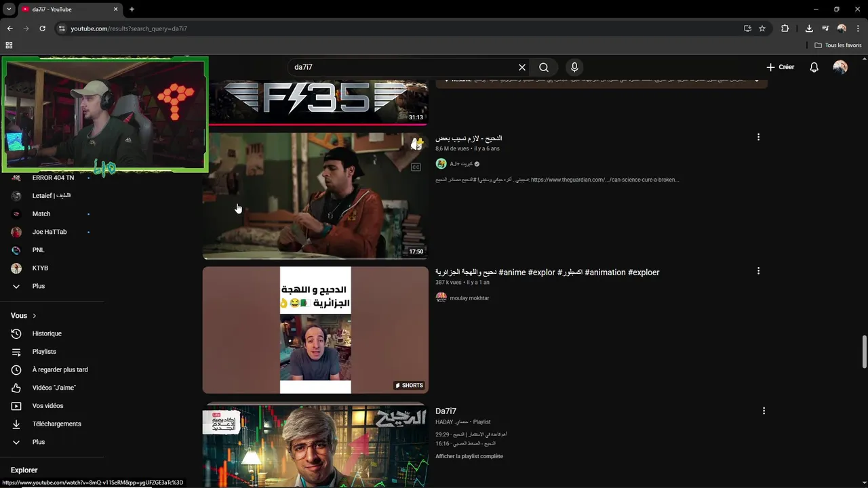Open the media control icon in Chrome toolbar
868x488 pixels.
coord(825,28)
